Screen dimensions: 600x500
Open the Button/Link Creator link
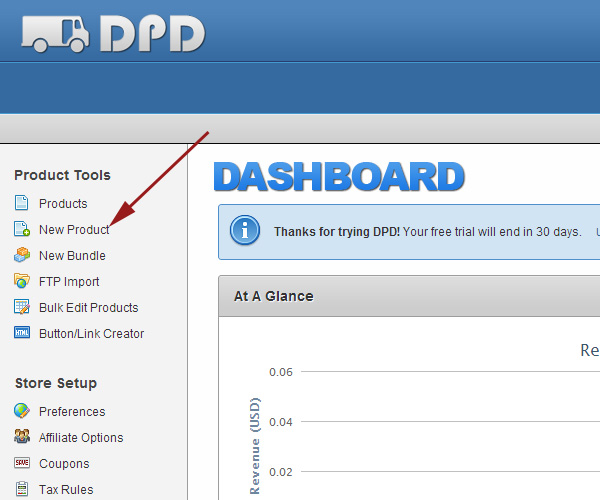point(91,334)
